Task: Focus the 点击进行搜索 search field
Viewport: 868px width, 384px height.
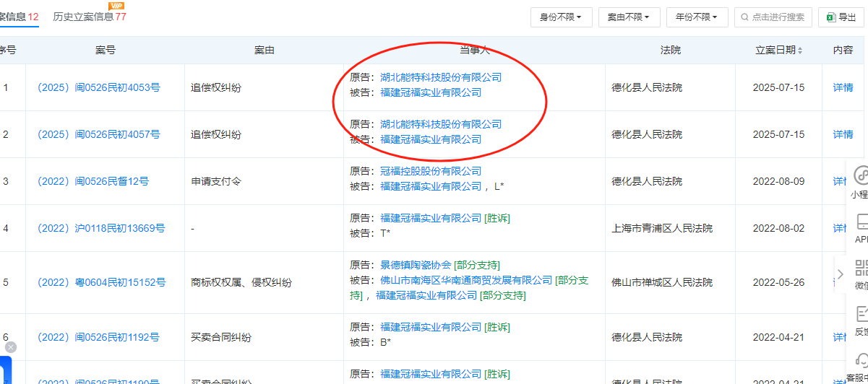Action: pos(773,17)
